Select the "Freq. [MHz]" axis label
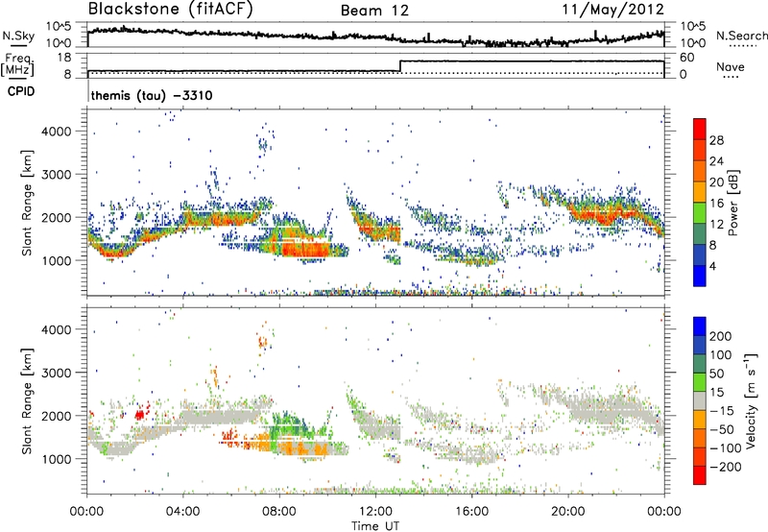This screenshot has width=768, height=532. point(18,65)
